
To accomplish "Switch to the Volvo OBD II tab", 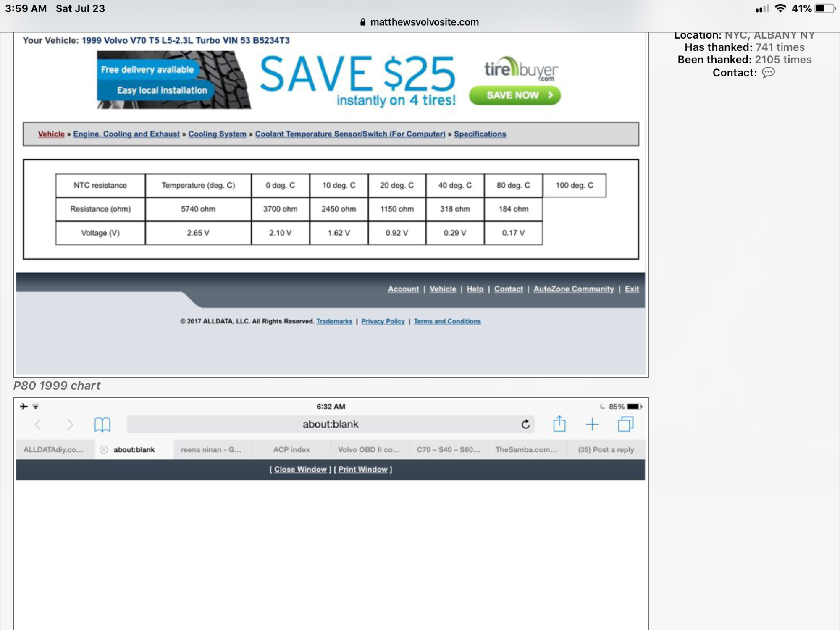I will coord(369,449).
